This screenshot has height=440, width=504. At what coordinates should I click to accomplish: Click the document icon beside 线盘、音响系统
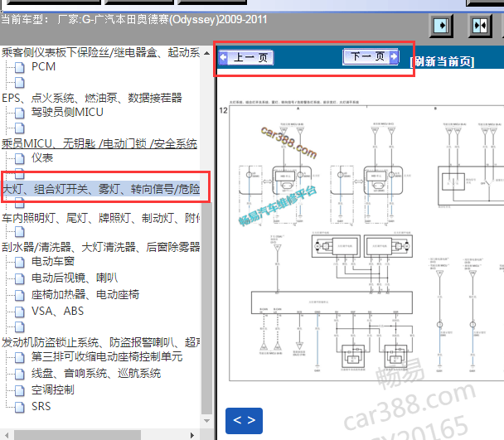(x=20, y=374)
